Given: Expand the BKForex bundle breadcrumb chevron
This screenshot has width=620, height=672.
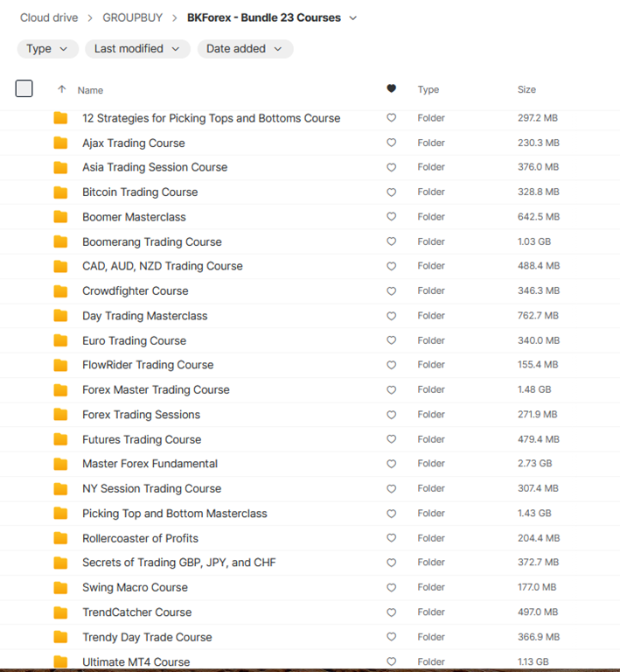Looking at the screenshot, I should (353, 18).
